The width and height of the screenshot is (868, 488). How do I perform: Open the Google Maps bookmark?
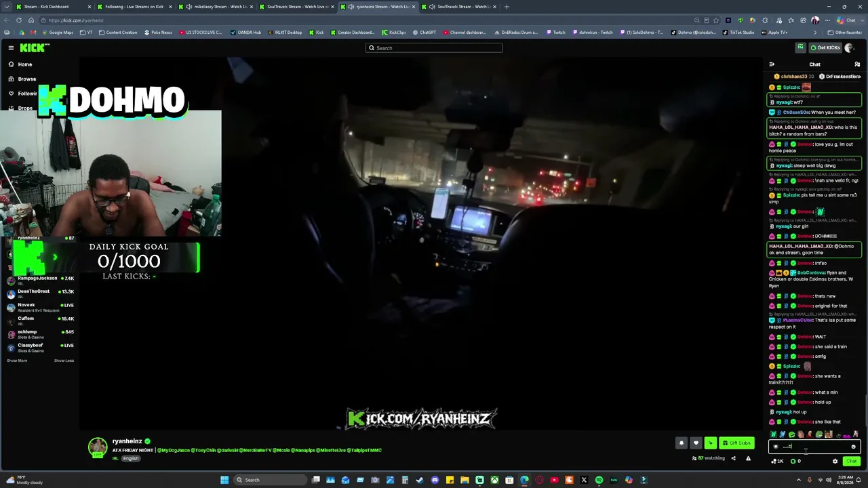pos(57,33)
